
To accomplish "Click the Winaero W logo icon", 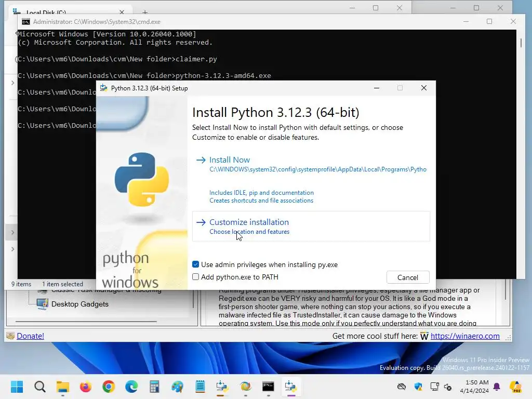I will click(424, 336).
